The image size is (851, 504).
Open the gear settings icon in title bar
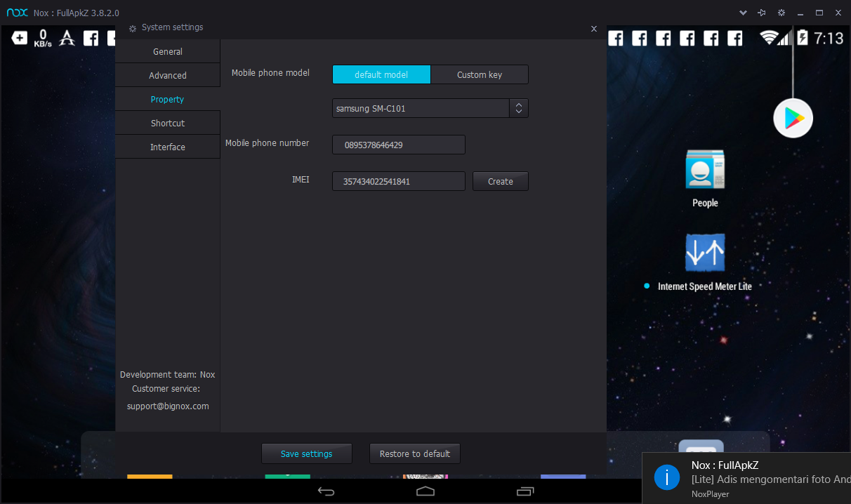pyautogui.click(x=781, y=13)
